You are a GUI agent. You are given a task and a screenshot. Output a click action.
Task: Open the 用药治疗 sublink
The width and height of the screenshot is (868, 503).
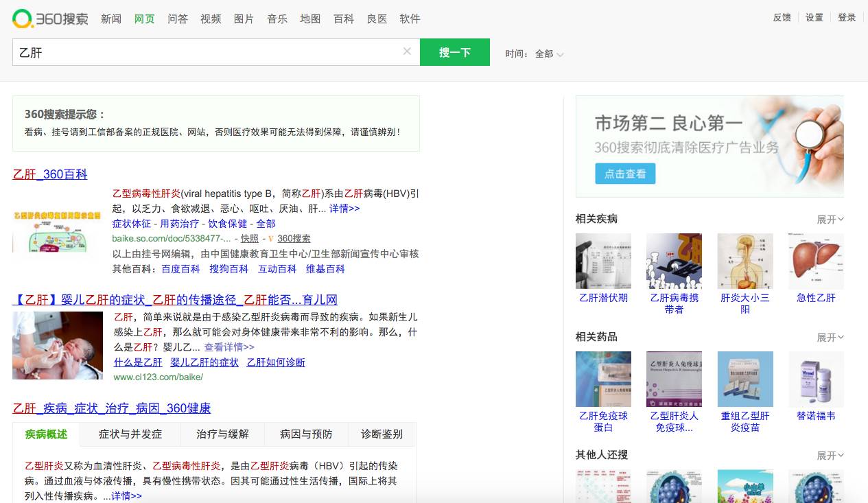pos(179,224)
